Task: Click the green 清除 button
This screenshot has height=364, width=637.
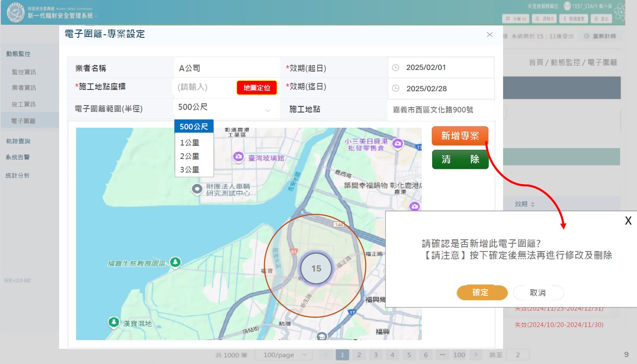Action: pos(460,159)
